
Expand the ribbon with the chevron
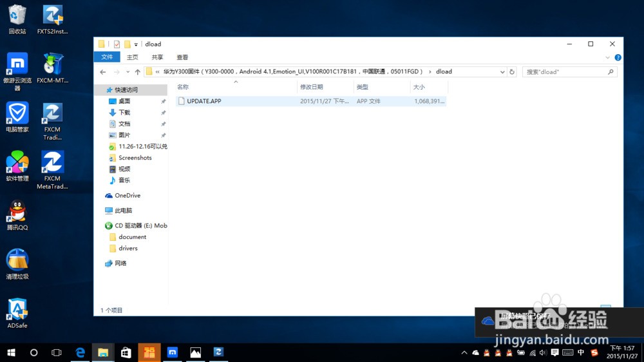click(x=607, y=57)
